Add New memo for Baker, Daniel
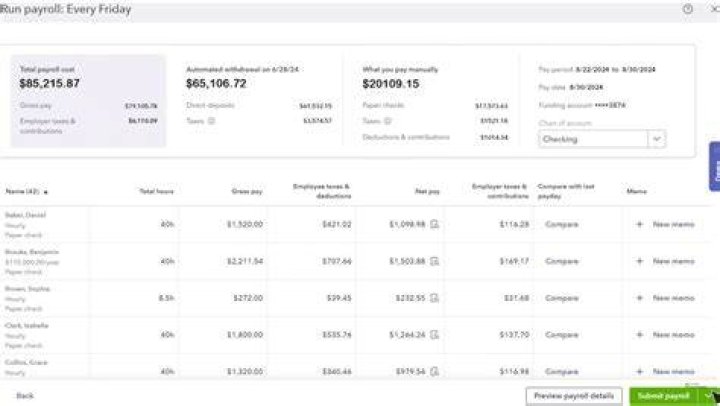Image resolution: width=720 pixels, height=406 pixels. click(x=673, y=224)
